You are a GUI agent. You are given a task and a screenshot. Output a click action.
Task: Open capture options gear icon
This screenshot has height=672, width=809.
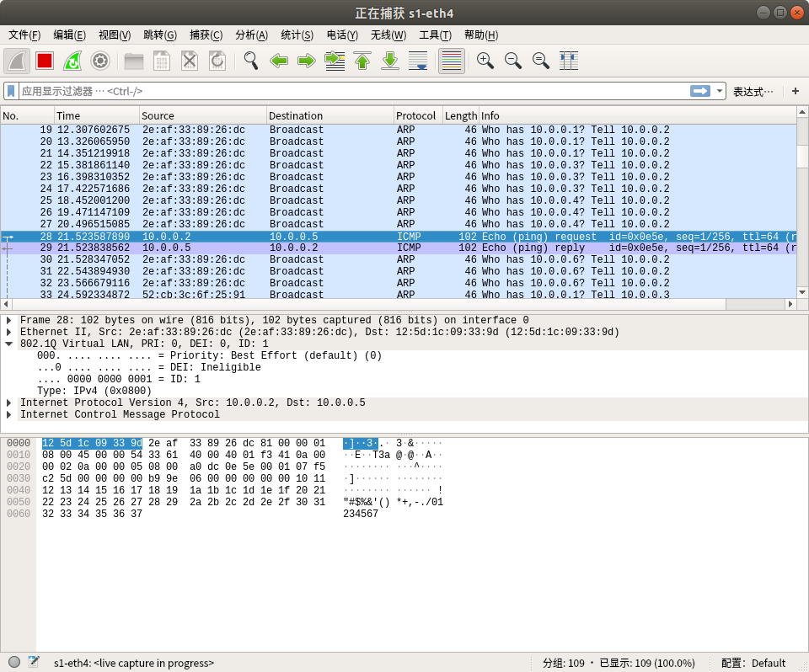click(x=100, y=61)
